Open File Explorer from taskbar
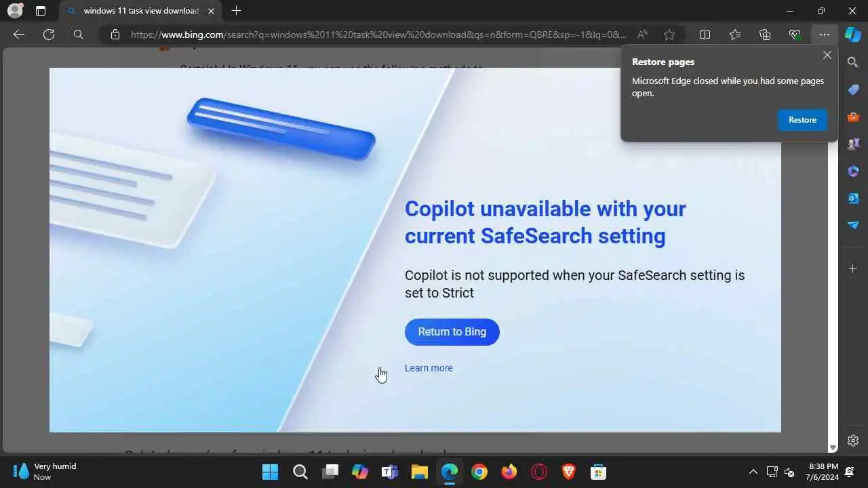Viewport: 868px width, 488px height. point(419,472)
